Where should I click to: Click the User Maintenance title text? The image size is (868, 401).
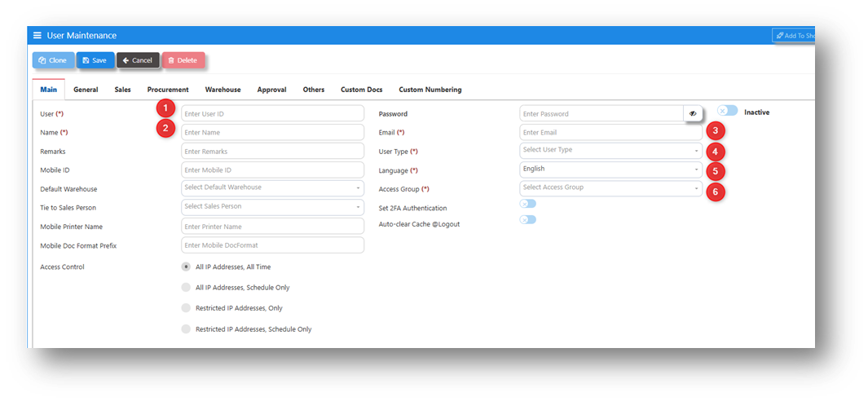pyautogui.click(x=82, y=35)
